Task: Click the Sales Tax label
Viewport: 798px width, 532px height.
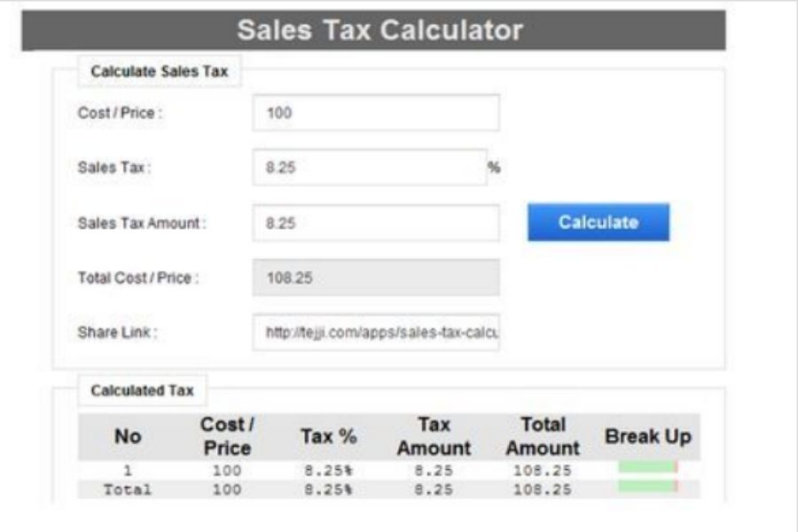Action: [x=114, y=168]
